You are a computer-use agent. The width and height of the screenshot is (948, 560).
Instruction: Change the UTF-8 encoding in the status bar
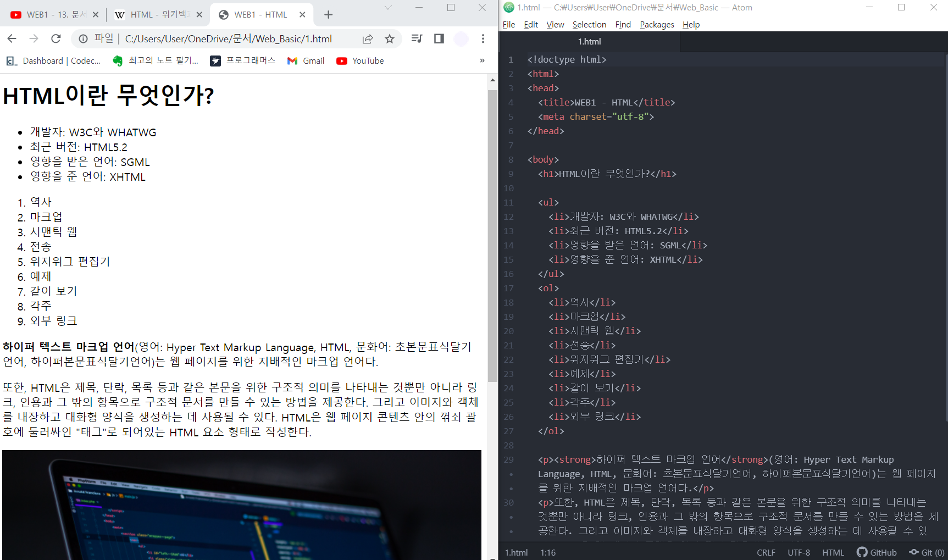click(799, 552)
